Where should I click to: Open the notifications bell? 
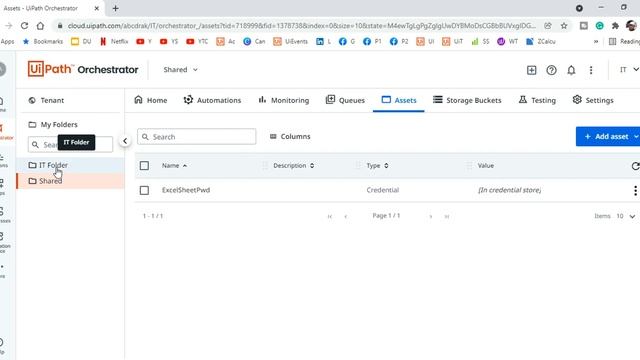571,70
